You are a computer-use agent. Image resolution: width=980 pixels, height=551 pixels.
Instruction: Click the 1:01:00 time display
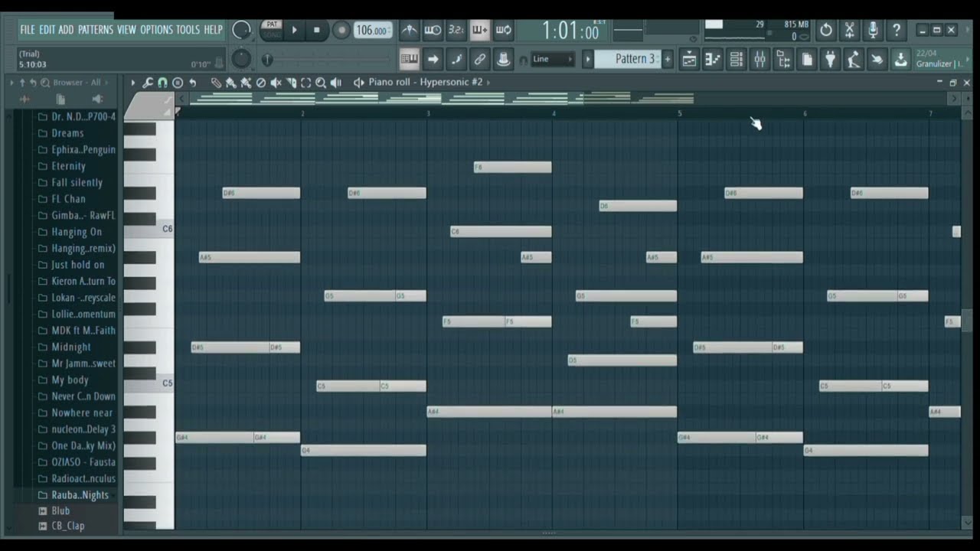click(x=570, y=31)
